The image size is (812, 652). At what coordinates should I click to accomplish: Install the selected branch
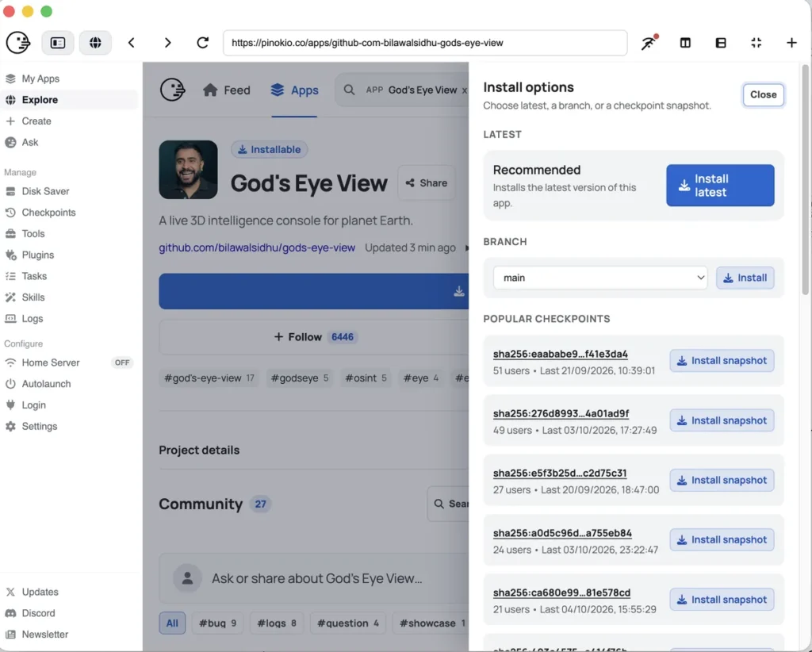745,278
